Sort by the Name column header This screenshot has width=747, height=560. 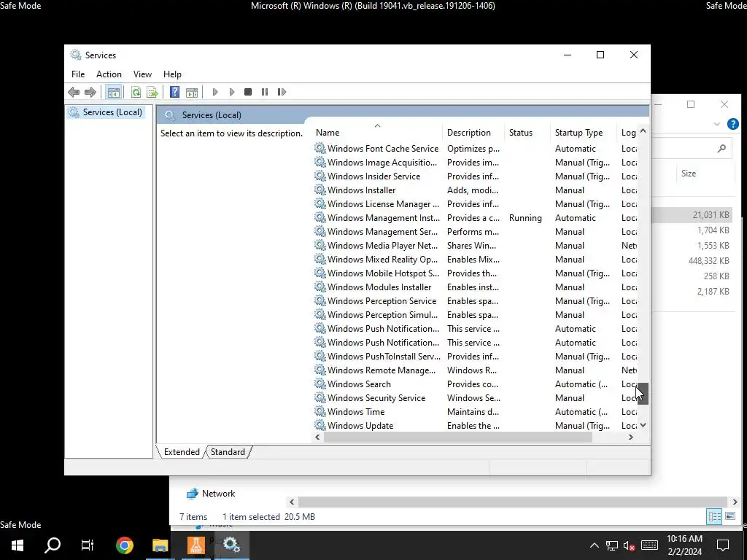pyautogui.click(x=378, y=133)
